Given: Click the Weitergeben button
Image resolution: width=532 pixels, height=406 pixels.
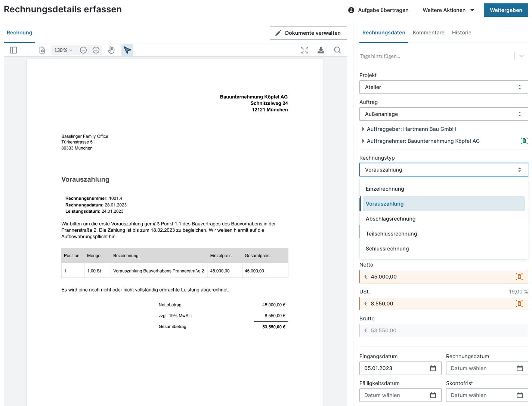Looking at the screenshot, I should pyautogui.click(x=505, y=10).
